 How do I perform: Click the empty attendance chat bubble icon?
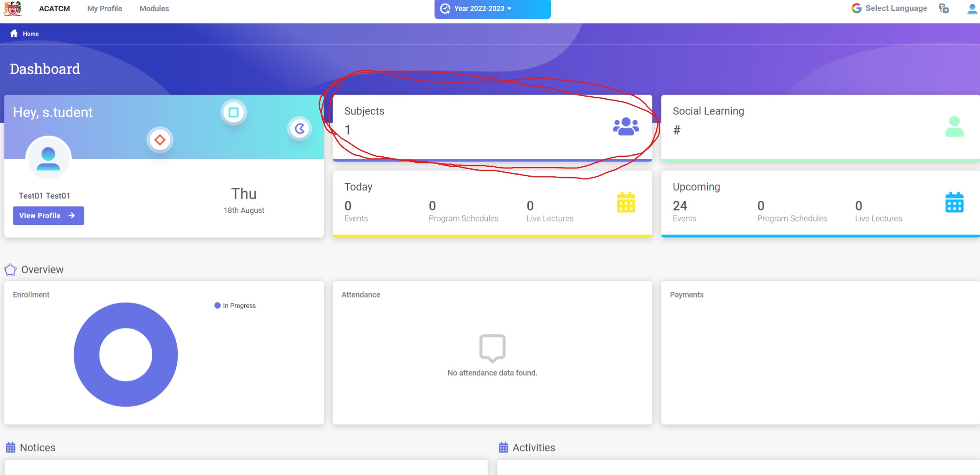492,348
